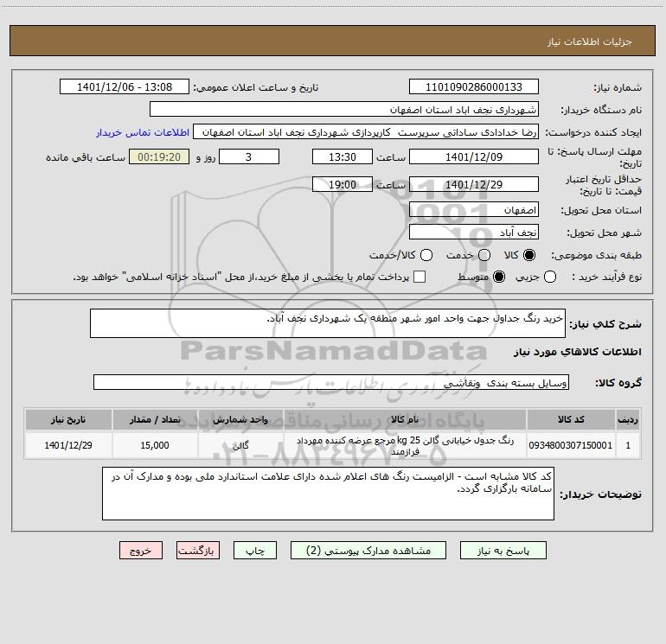This screenshot has width=666, height=644.
Task: Click the goods group field وسایل بسته بندی ونقاشی
Action: tap(331, 382)
